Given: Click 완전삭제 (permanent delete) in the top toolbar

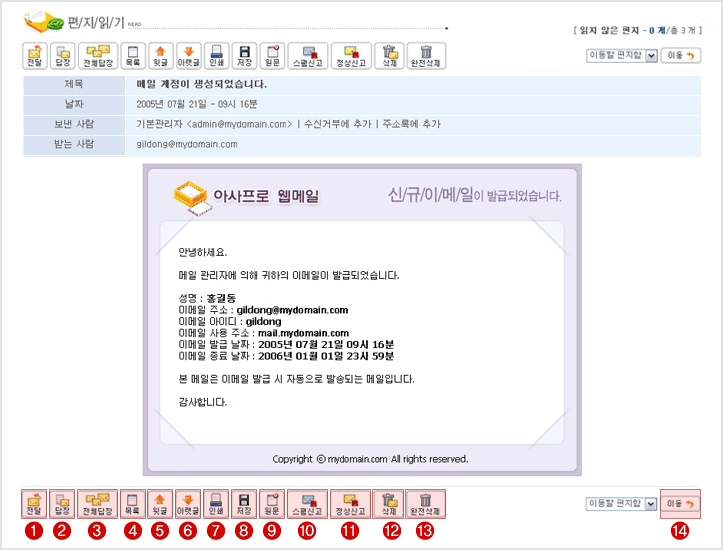Looking at the screenshot, I should tap(426, 55).
